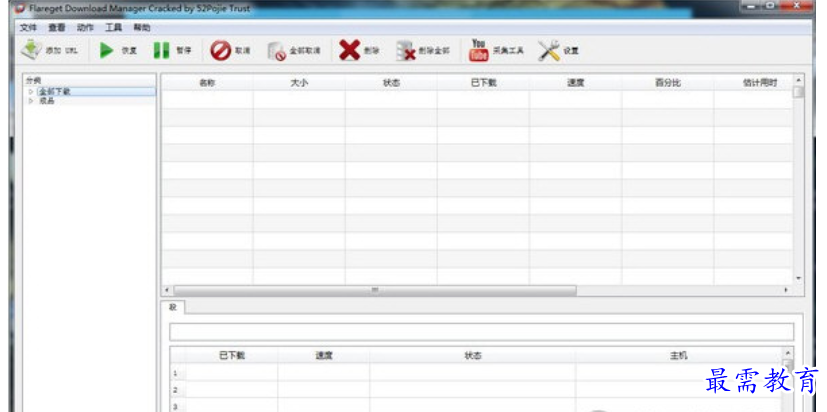Click 状态 header in lower segment table
827x412 pixels.
pyautogui.click(x=473, y=356)
